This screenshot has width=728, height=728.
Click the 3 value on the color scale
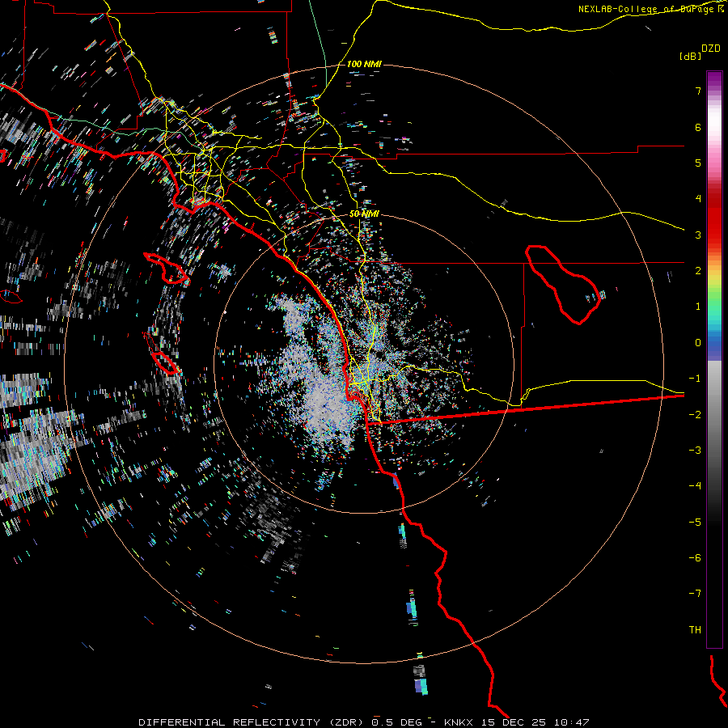tap(698, 235)
